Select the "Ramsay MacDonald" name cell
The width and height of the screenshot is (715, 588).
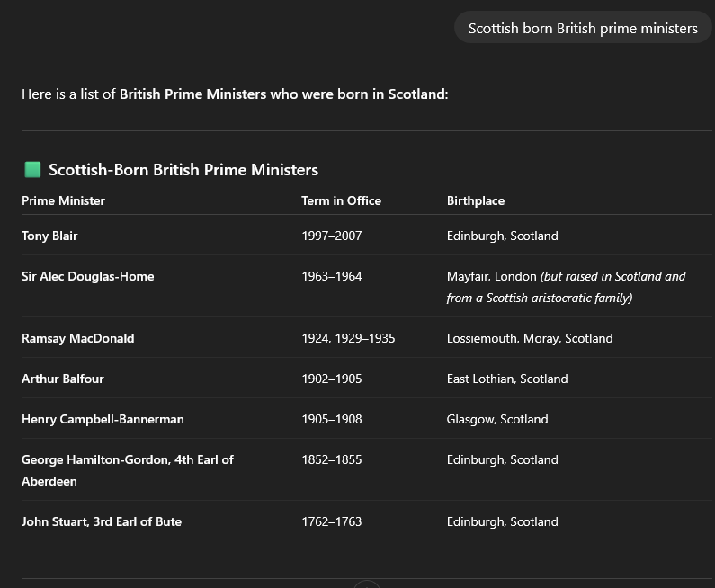point(78,338)
